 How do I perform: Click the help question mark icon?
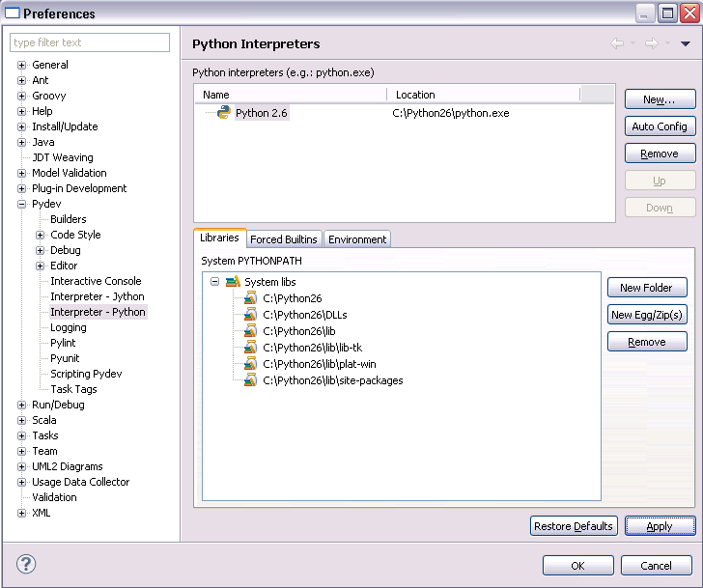26,565
